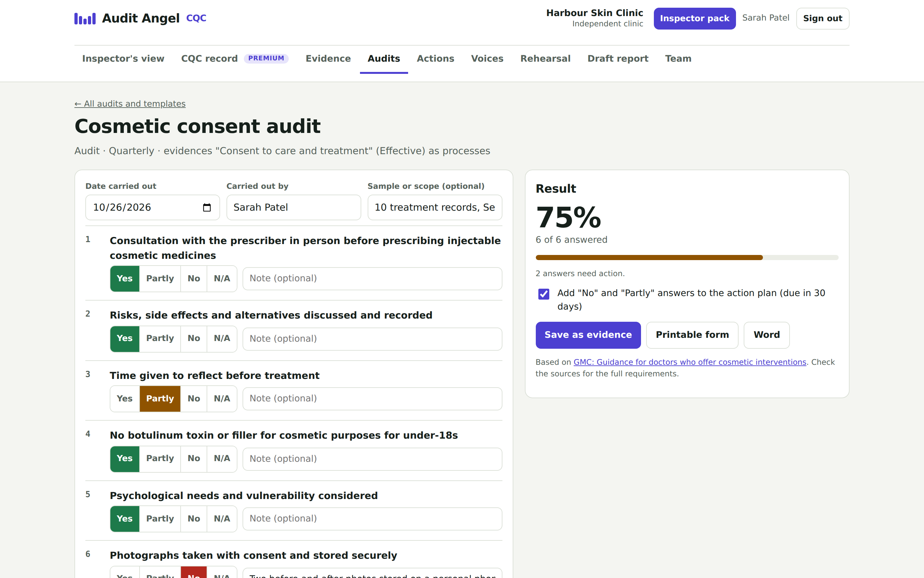View the Draft report tab
Screen dimensions: 924x578
pos(618,58)
